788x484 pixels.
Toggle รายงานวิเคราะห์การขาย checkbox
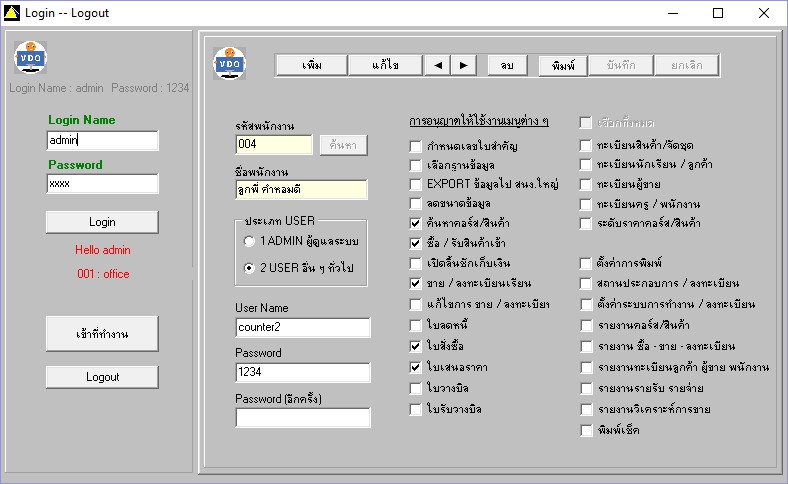(x=585, y=410)
